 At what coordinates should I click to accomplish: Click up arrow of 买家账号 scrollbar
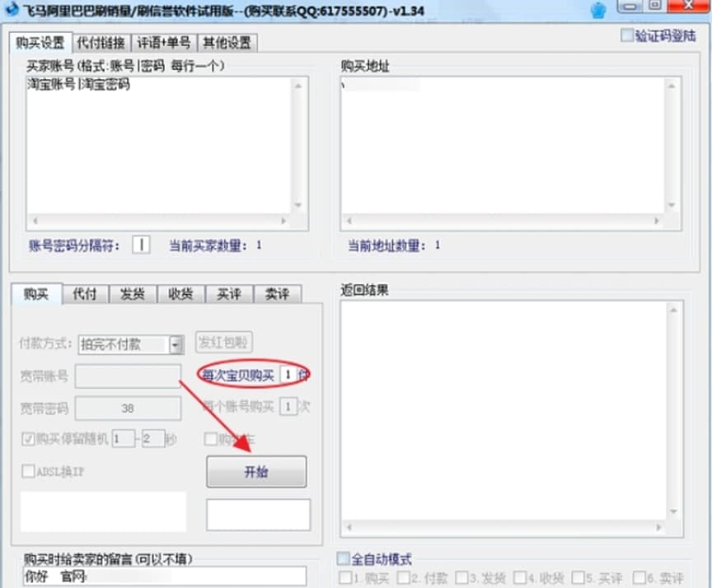click(x=298, y=86)
